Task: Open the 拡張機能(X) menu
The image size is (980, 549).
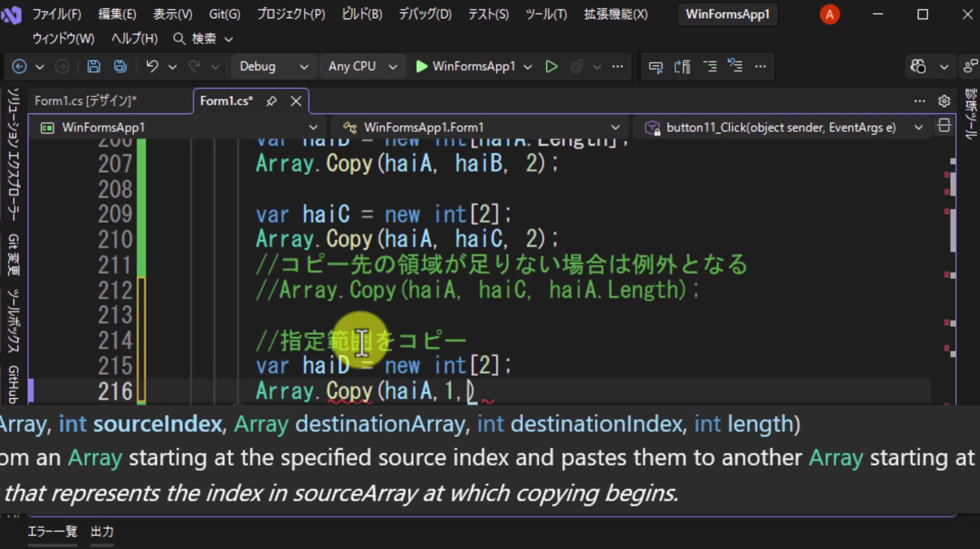Action: (x=616, y=14)
